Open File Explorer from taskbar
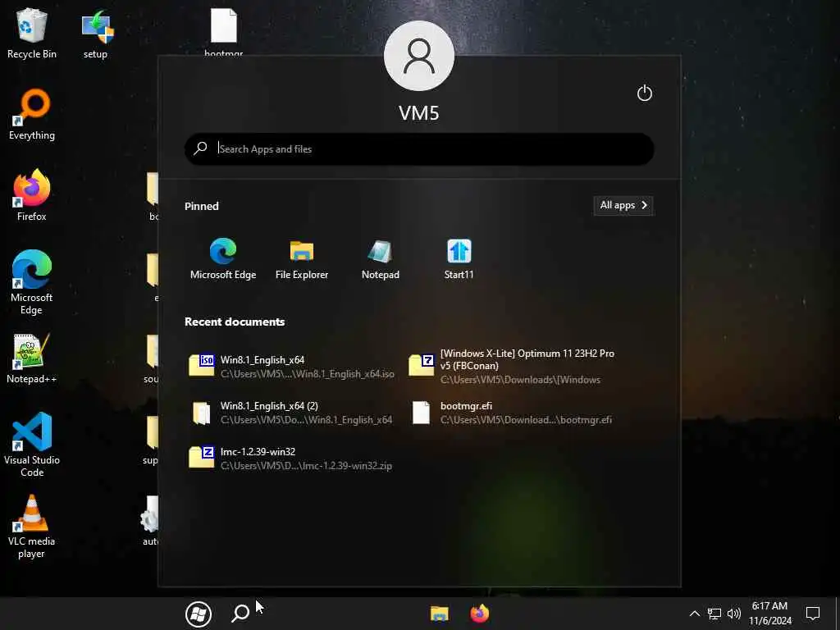This screenshot has width=840, height=630. (x=440, y=614)
